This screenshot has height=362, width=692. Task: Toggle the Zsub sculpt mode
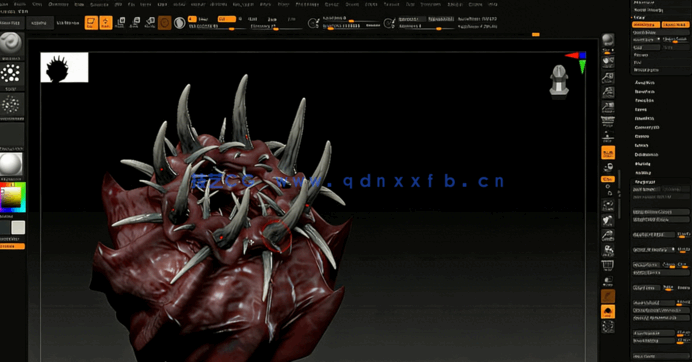click(x=272, y=19)
